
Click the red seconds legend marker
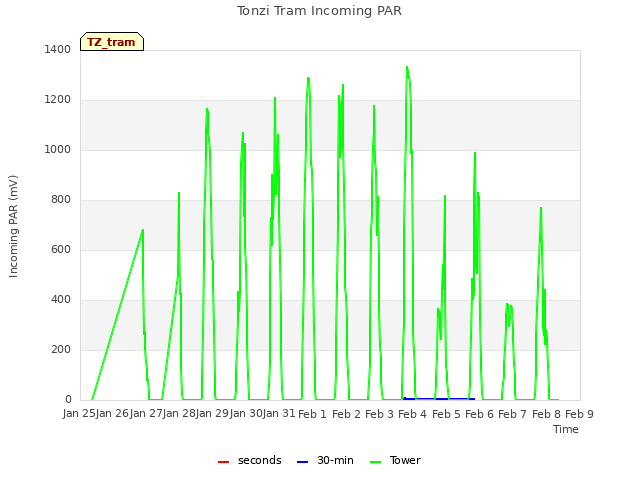(223, 462)
